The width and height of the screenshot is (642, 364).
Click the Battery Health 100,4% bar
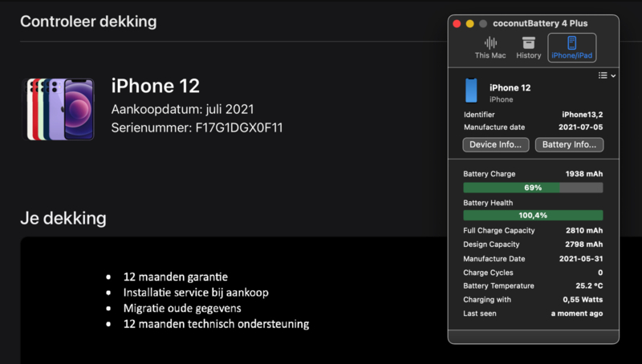tap(533, 216)
